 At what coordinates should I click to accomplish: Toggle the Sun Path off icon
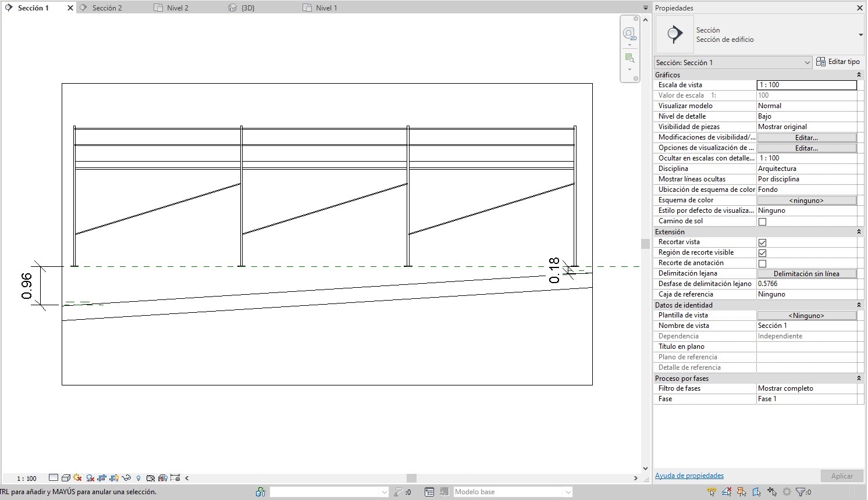[77, 478]
